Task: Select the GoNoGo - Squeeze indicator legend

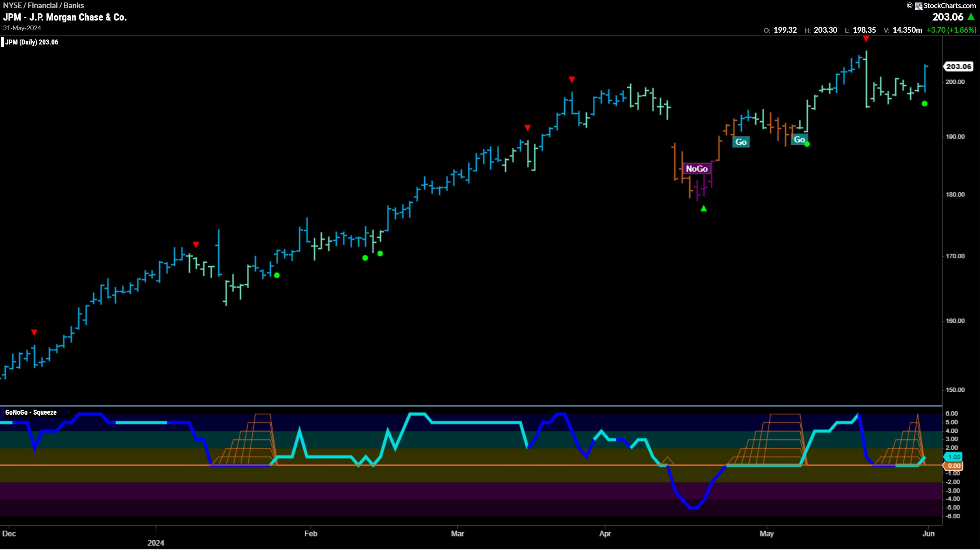Action: point(31,412)
